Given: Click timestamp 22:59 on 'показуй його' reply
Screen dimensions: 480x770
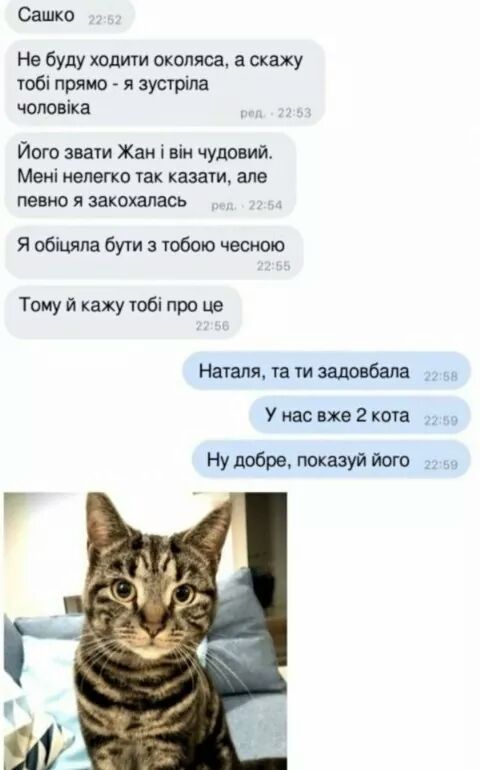Looking at the screenshot, I should [x=441, y=465].
